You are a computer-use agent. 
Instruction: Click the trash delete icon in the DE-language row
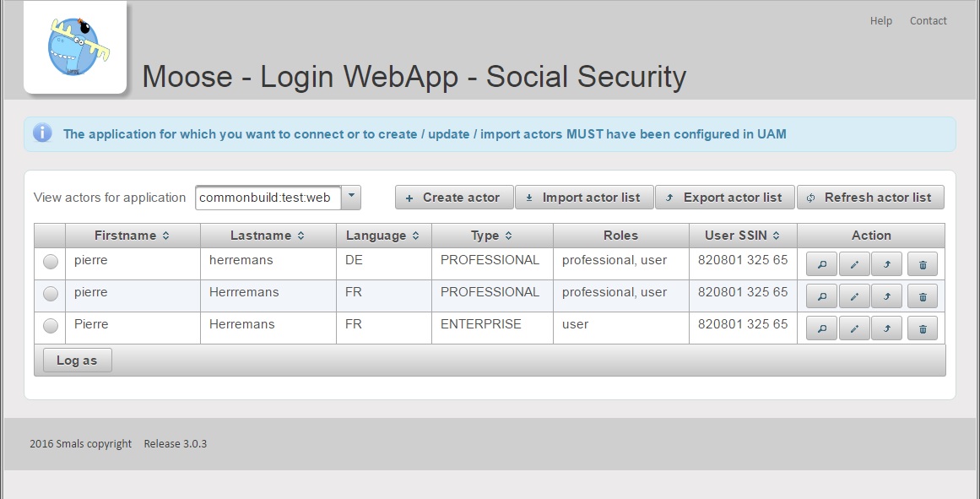point(922,265)
